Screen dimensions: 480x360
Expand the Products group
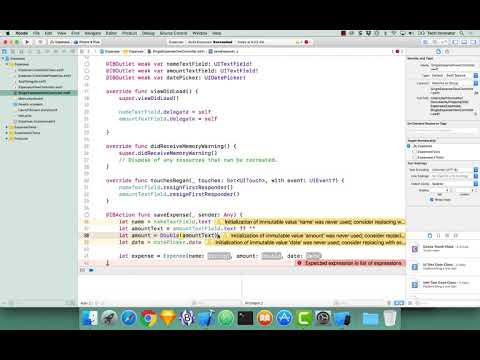(7, 138)
